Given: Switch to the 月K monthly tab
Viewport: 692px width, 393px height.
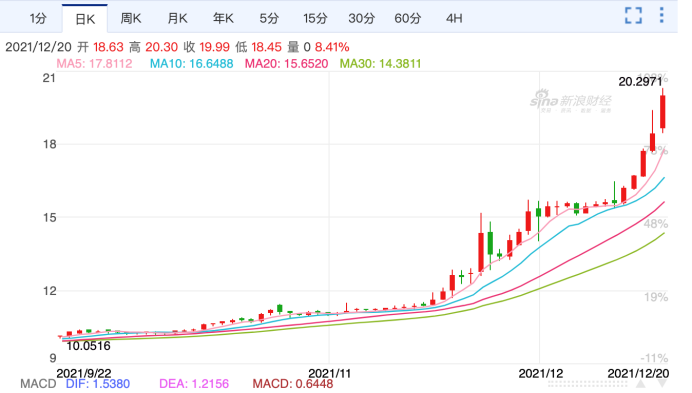Looking at the screenshot, I should click(x=177, y=19).
